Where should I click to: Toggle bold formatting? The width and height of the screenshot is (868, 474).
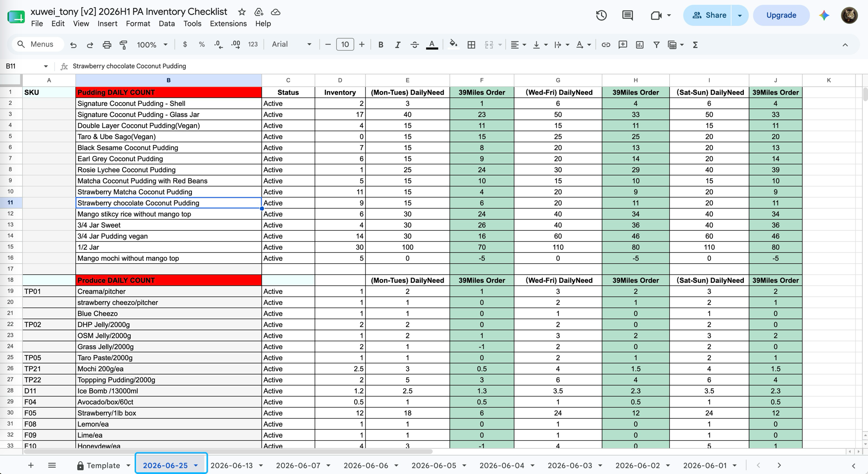point(381,45)
